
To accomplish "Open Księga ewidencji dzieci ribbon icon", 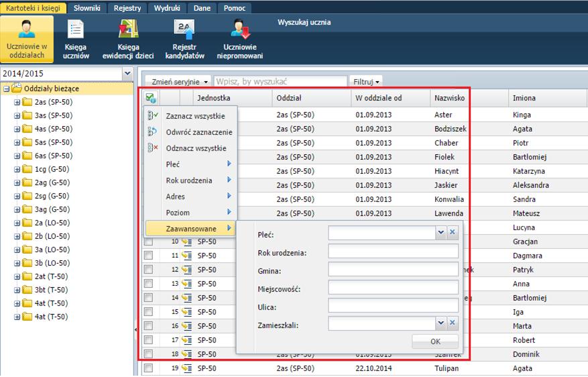I will click(128, 39).
